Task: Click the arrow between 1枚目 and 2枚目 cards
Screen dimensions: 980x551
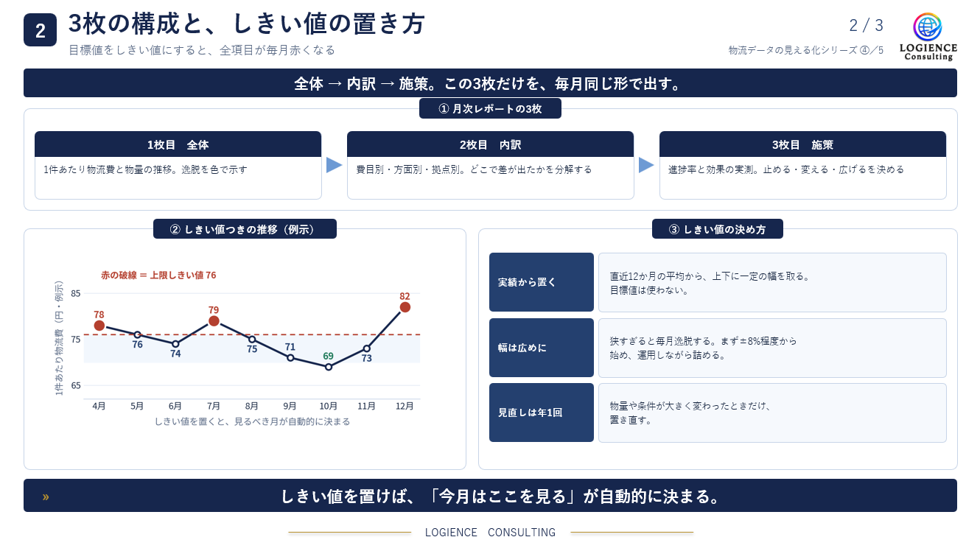Action: tap(335, 165)
